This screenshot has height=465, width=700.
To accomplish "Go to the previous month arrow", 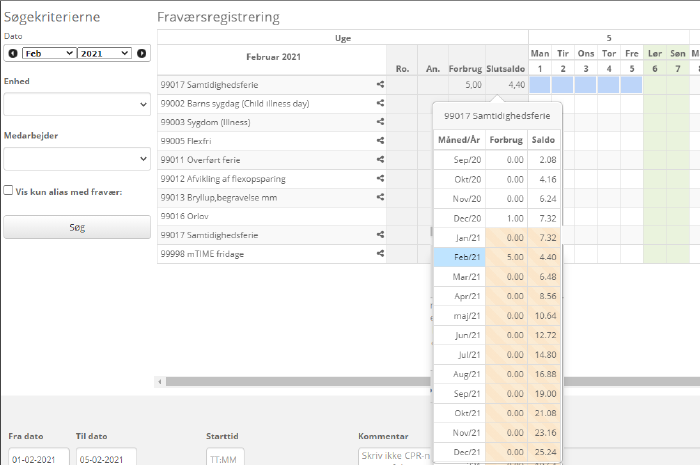I will pyautogui.click(x=12, y=53).
